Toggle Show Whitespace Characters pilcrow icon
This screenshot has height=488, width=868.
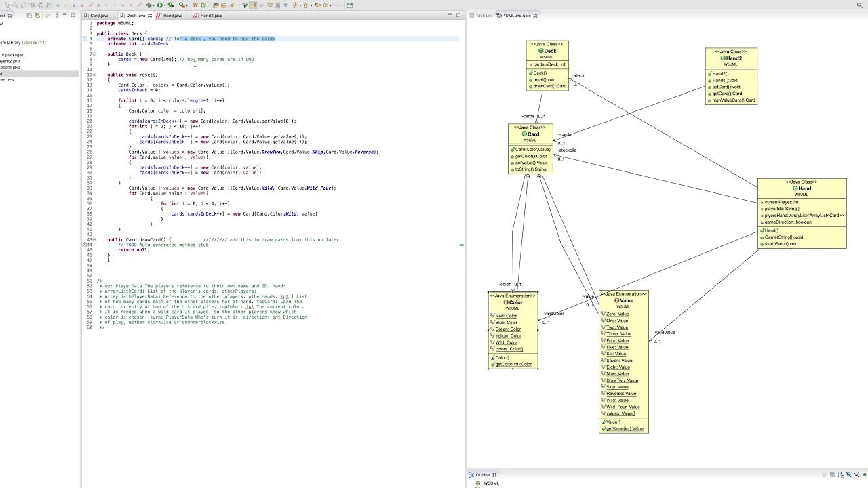pyautogui.click(x=285, y=5)
